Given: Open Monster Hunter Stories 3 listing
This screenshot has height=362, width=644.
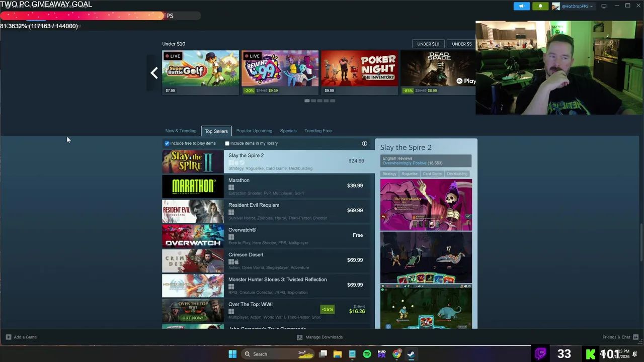Looking at the screenshot, I should click(x=268, y=285).
